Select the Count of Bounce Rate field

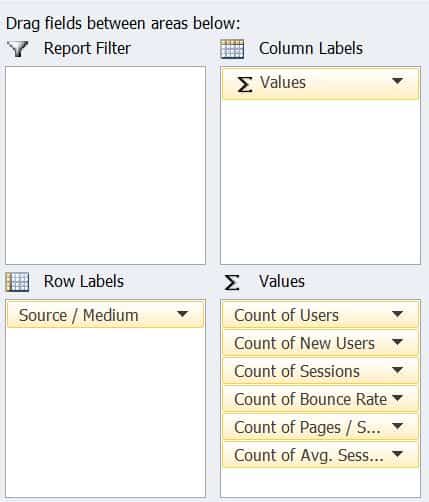(320, 398)
